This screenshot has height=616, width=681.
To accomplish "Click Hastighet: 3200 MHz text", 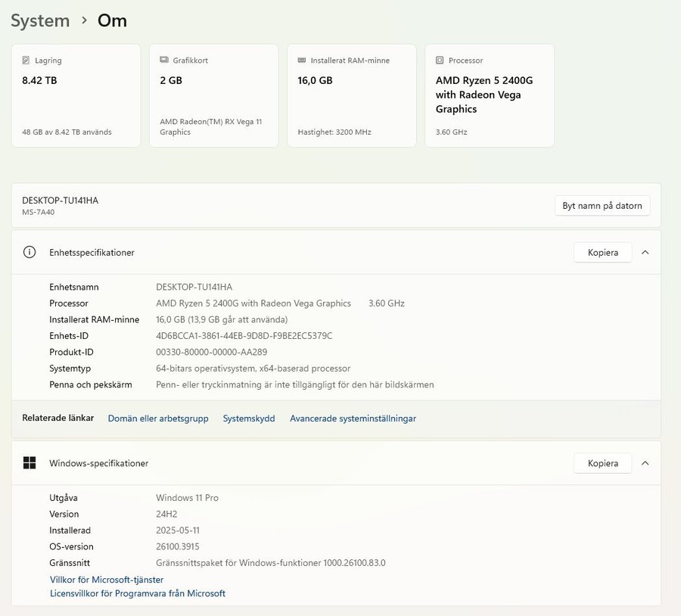I will click(x=334, y=132).
